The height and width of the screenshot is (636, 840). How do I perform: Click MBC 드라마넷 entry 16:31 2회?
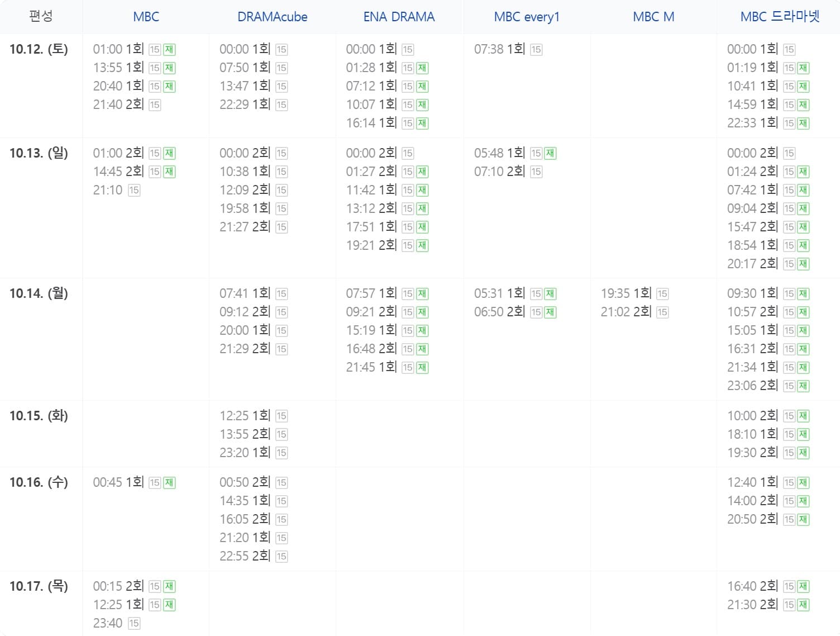(752, 348)
